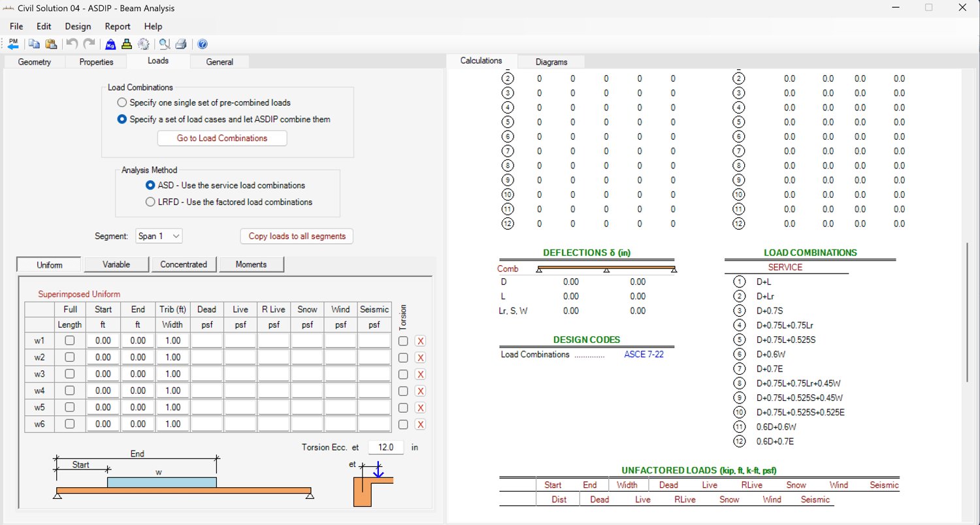Enable Torsion checkbox for row w6
The image size is (980, 525).
(403, 424)
